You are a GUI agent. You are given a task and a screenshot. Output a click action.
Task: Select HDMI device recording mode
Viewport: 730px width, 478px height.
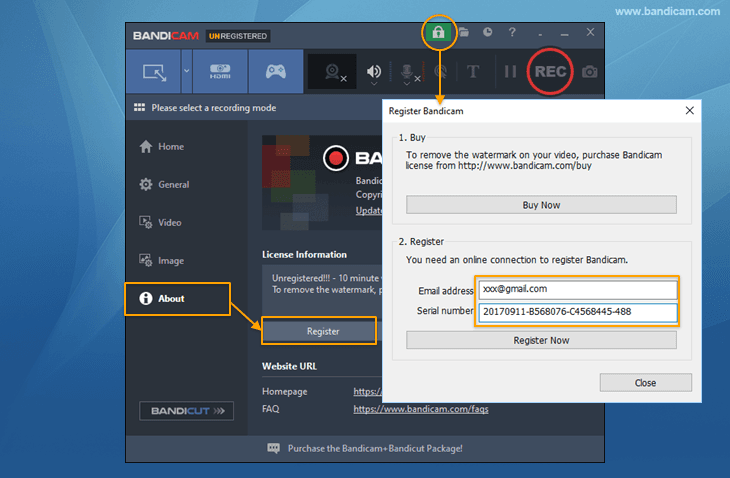tap(220, 72)
